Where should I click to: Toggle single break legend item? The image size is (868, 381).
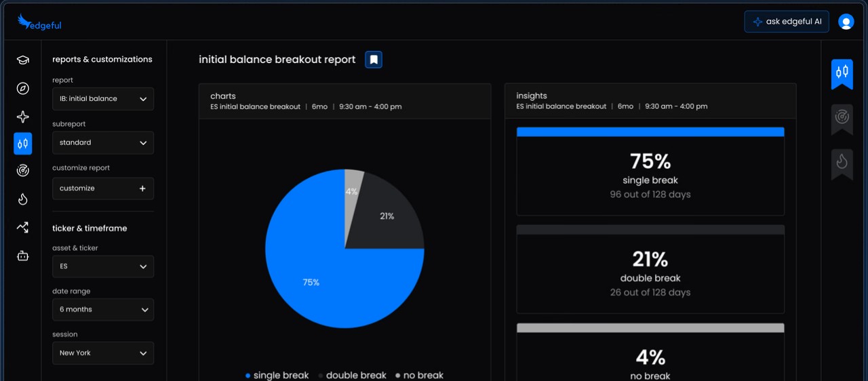tap(277, 375)
